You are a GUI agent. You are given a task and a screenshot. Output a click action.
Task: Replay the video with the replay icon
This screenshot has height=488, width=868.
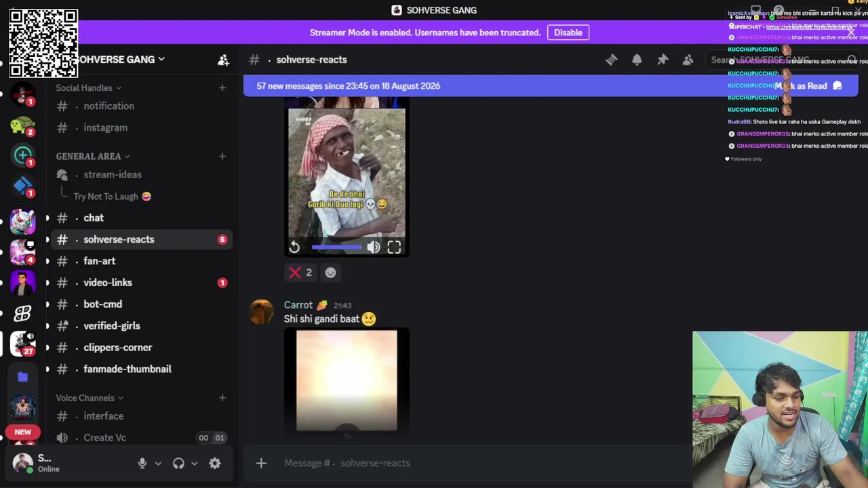click(x=294, y=247)
